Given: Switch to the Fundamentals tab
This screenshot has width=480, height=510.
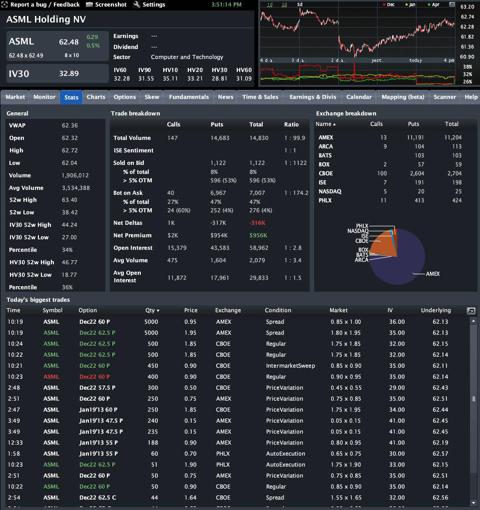Looking at the screenshot, I should pos(189,97).
